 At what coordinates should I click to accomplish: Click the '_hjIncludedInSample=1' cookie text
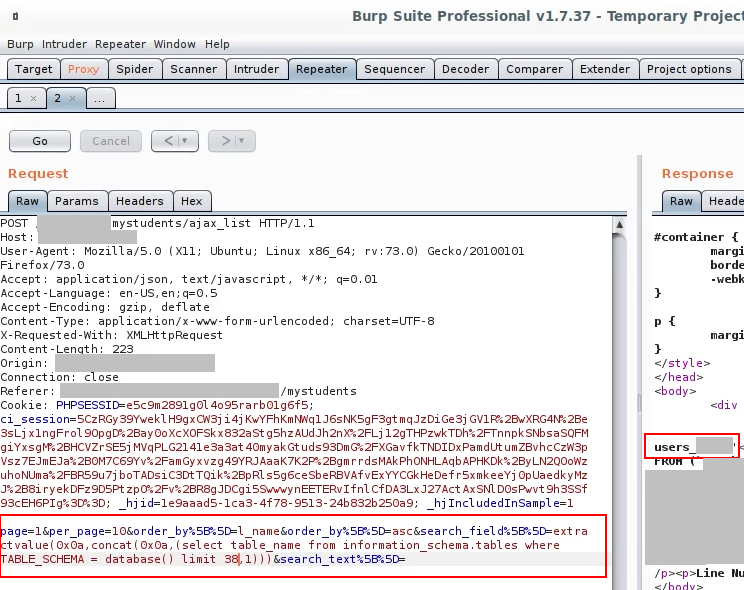tap(501, 503)
